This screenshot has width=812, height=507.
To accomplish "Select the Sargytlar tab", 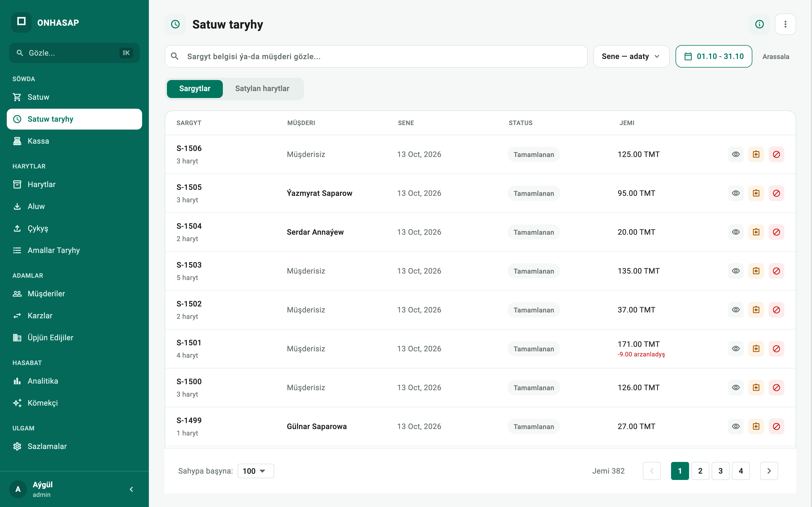I will click(x=195, y=88).
